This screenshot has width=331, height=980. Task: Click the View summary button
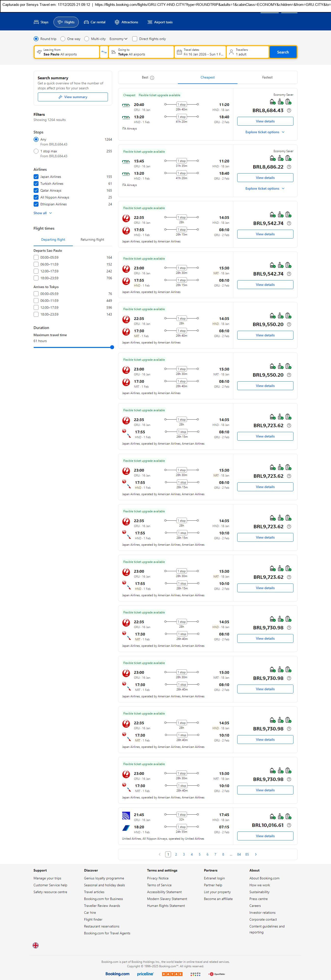73,97
